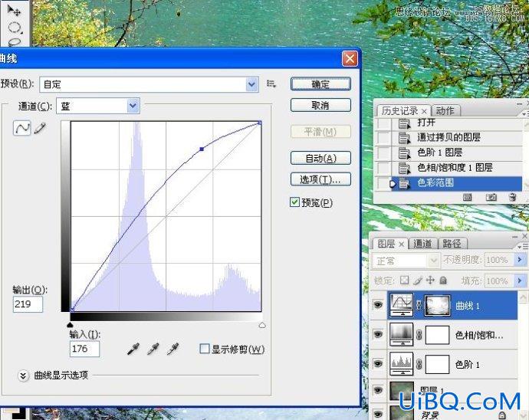This screenshot has height=420, width=529.
Task: Click link icon on 色阶 1 layer
Action: tap(419, 364)
